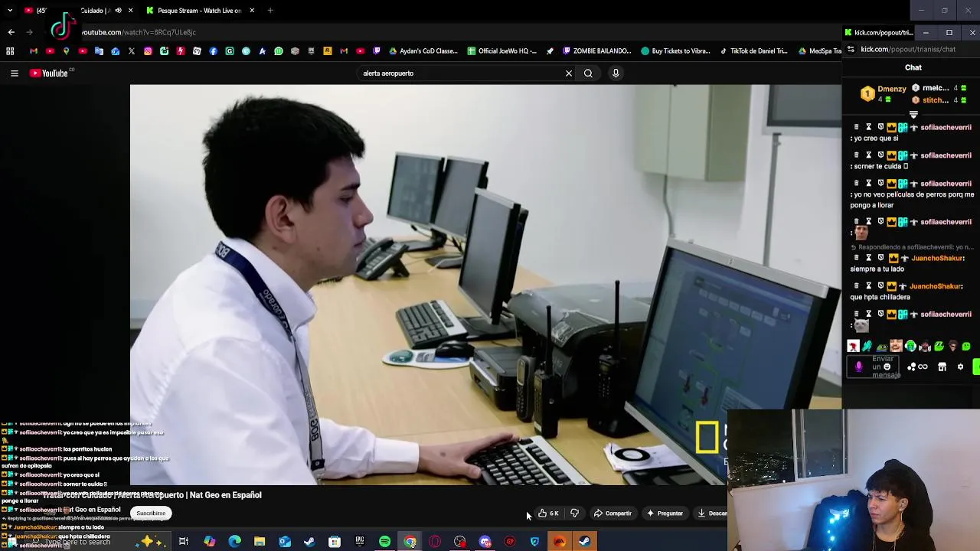
Task: Open TikTok de Daniel Tri bookmark
Action: point(753,51)
